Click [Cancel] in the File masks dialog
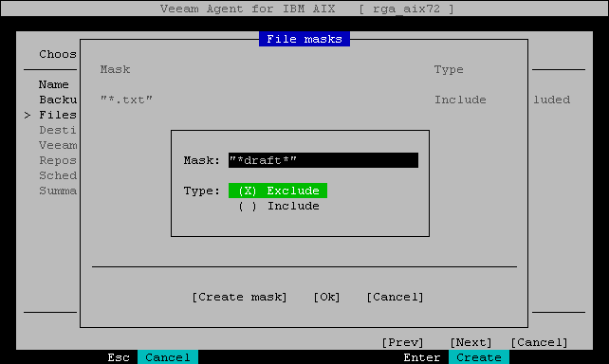Image resolution: width=609 pixels, height=364 pixels. (395, 298)
